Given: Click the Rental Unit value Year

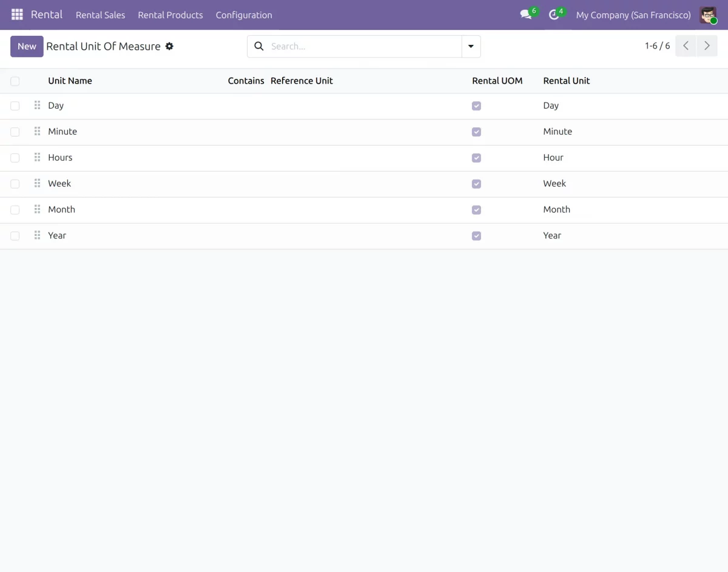Looking at the screenshot, I should (x=552, y=236).
